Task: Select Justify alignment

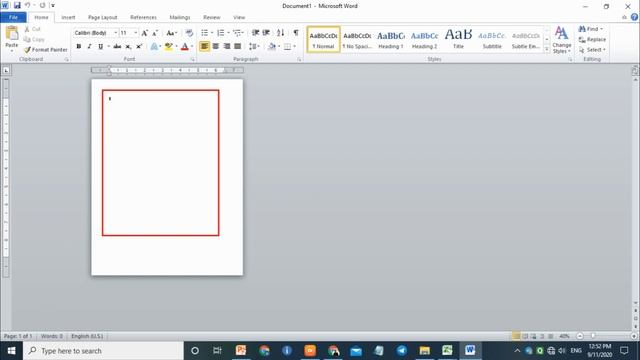Action: tap(238, 46)
